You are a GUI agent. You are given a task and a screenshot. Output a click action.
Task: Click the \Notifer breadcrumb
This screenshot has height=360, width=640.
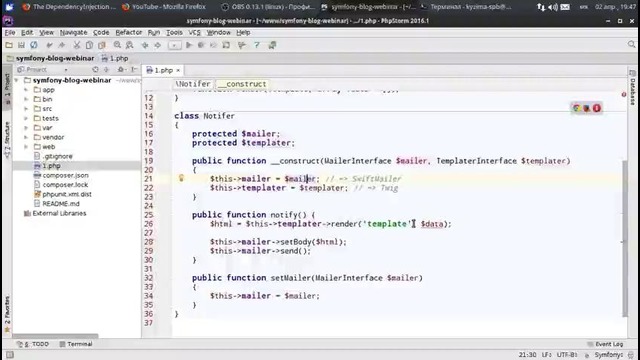tap(193, 84)
